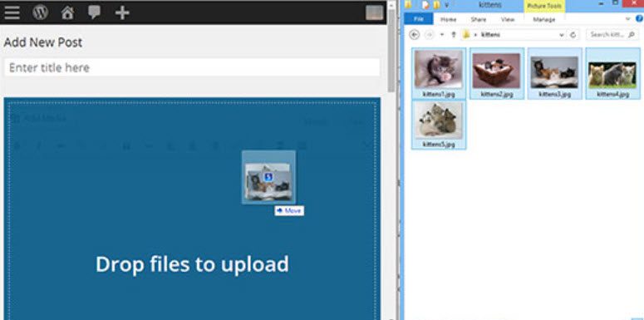Viewport: 644px width, 320px height.
Task: Open Explorer Help icon
Action: 640,18
